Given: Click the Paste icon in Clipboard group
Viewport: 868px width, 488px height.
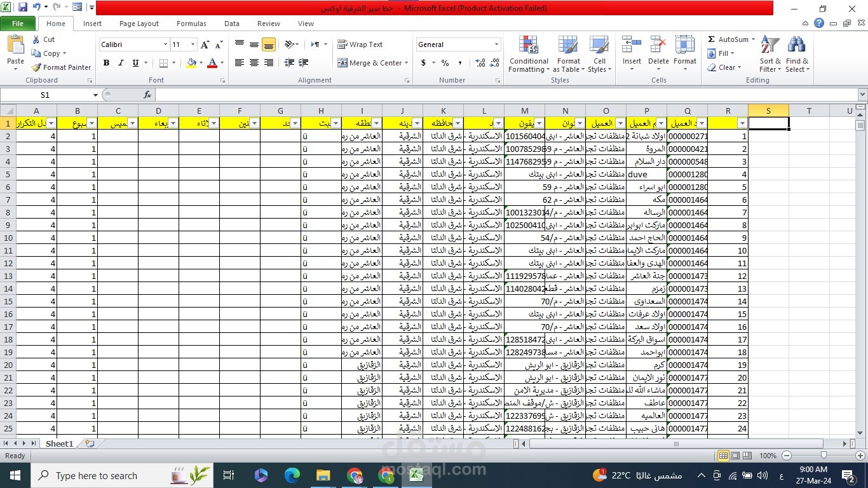Looking at the screenshot, I should 15,46.
